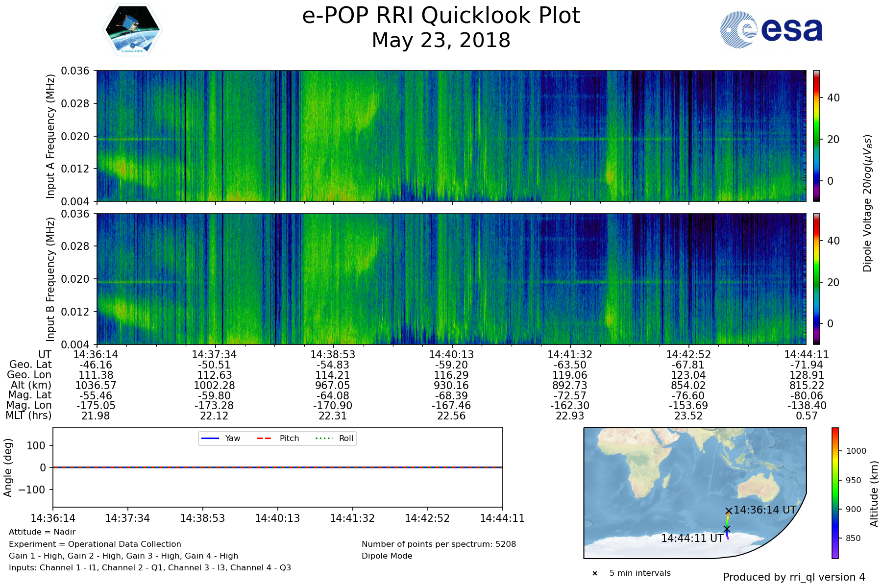The image size is (882, 588).
Task: Click the blue Yaw legend line
Action: (210, 438)
